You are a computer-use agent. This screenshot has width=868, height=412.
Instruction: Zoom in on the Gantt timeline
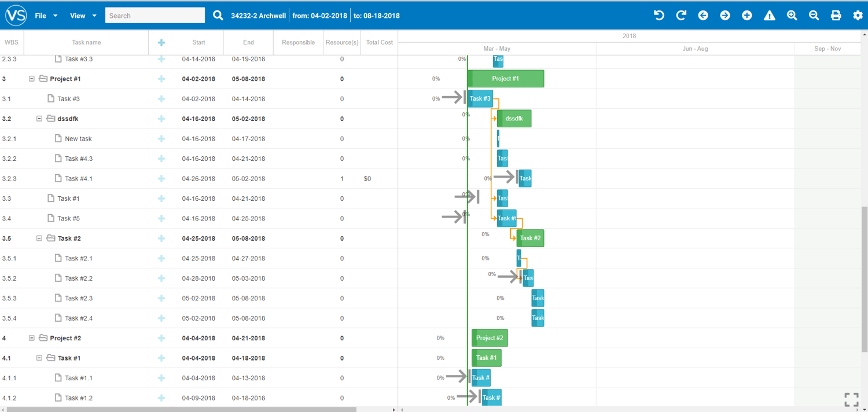pyautogui.click(x=792, y=16)
